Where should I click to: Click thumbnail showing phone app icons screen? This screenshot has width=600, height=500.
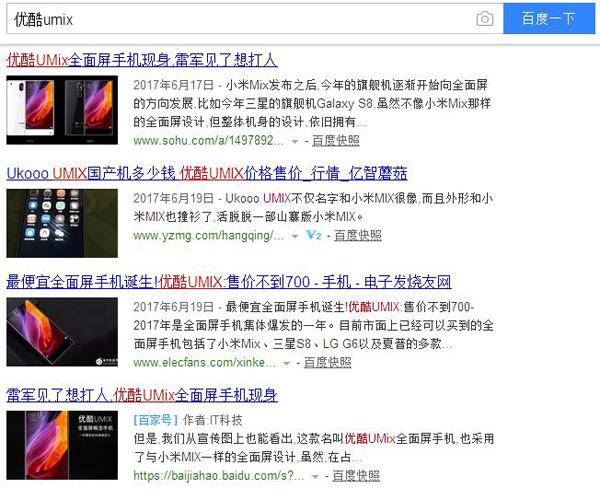(x=62, y=223)
